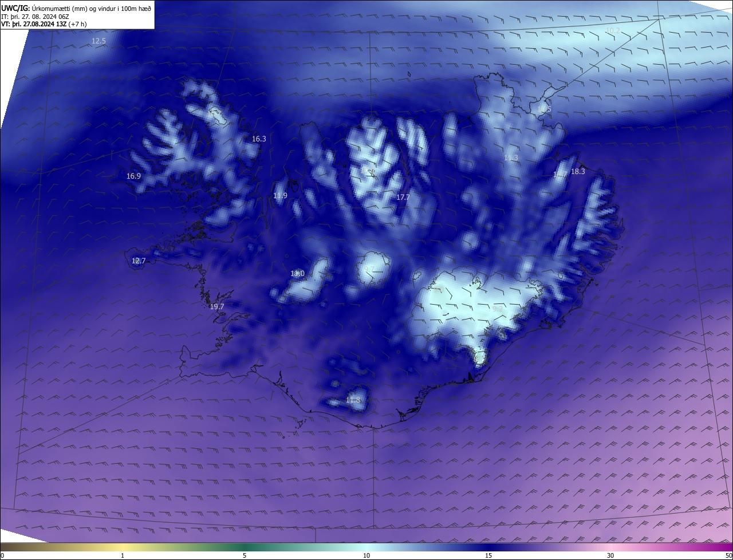This screenshot has width=733, height=560.
Task: Click the 16.9 value label
Action: pyautogui.click(x=133, y=176)
